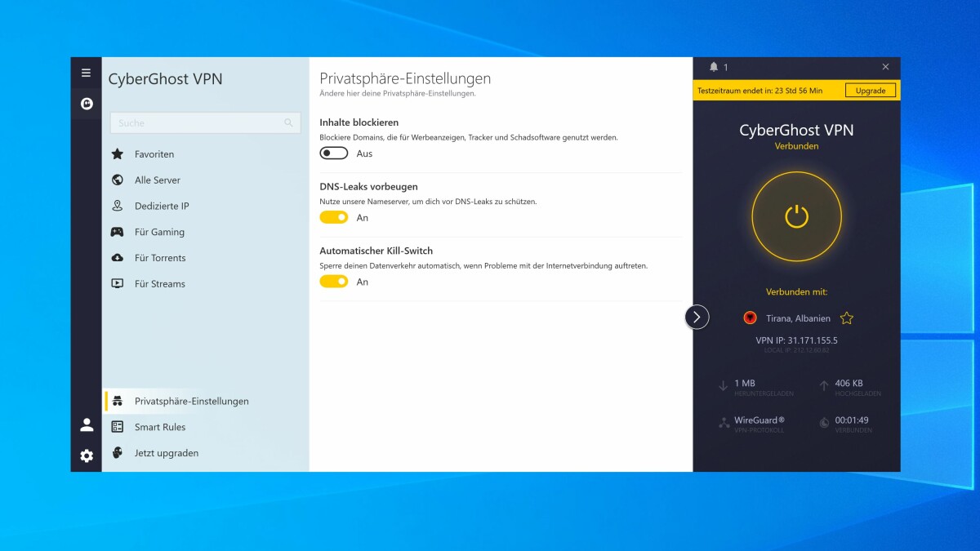Favorite Tirana server with star icon
This screenshot has height=551, width=980.
(x=847, y=318)
